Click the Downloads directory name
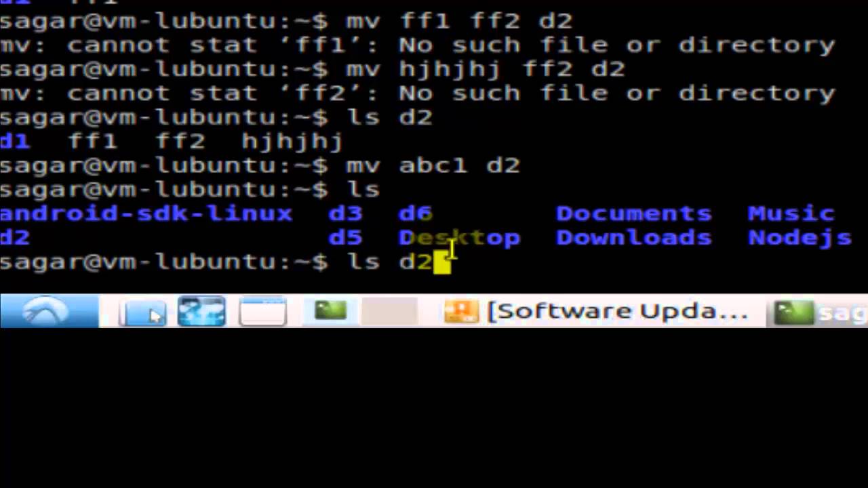Screen dimensions: 868x488 tap(634, 238)
